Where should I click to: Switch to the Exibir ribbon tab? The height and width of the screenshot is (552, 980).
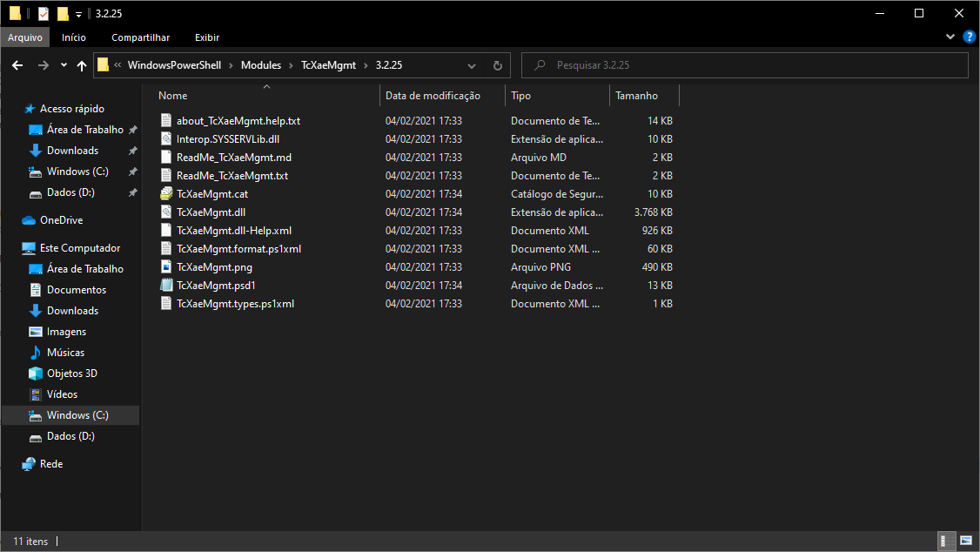pos(207,37)
